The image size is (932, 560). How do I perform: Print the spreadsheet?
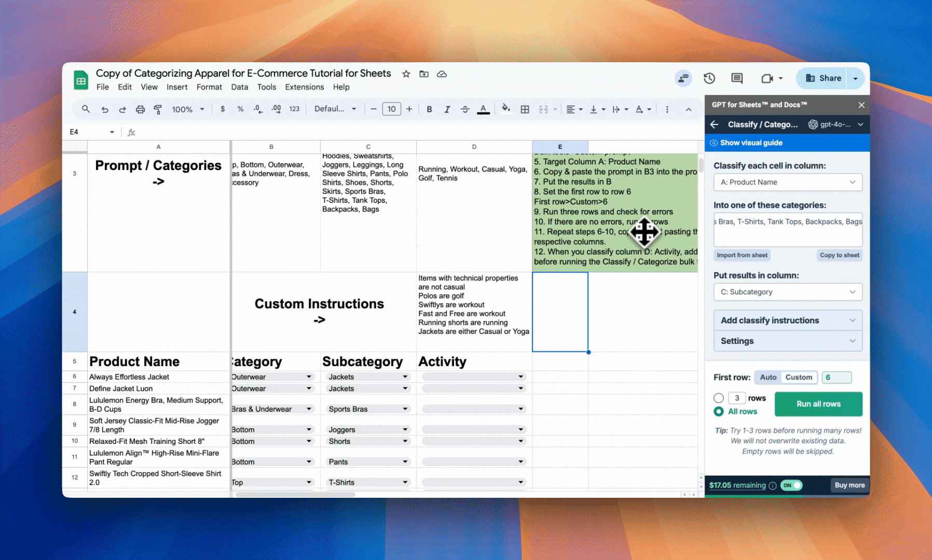[140, 109]
